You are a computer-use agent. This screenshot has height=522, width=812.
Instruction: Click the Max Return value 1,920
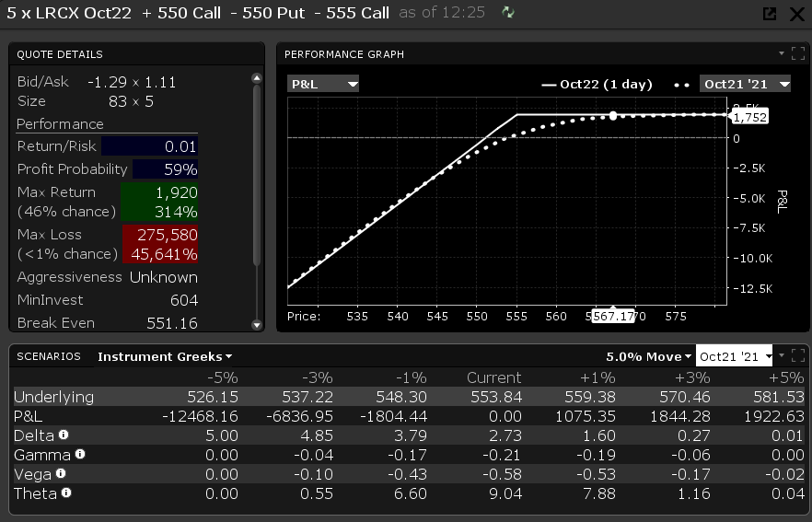click(x=177, y=192)
